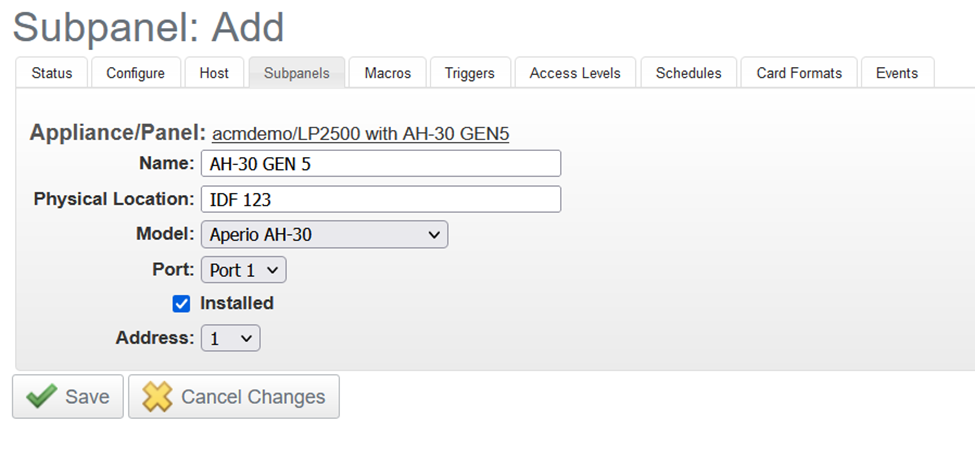
Task: Select the Subpanels tab
Action: click(x=297, y=73)
